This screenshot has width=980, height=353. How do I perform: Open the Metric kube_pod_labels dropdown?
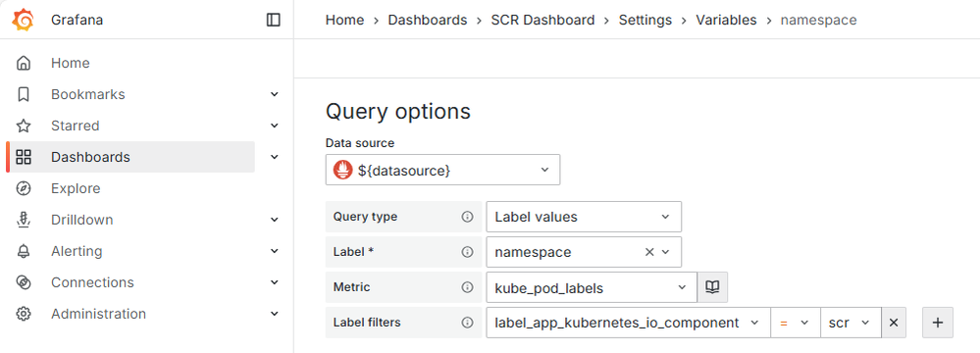[x=592, y=287]
